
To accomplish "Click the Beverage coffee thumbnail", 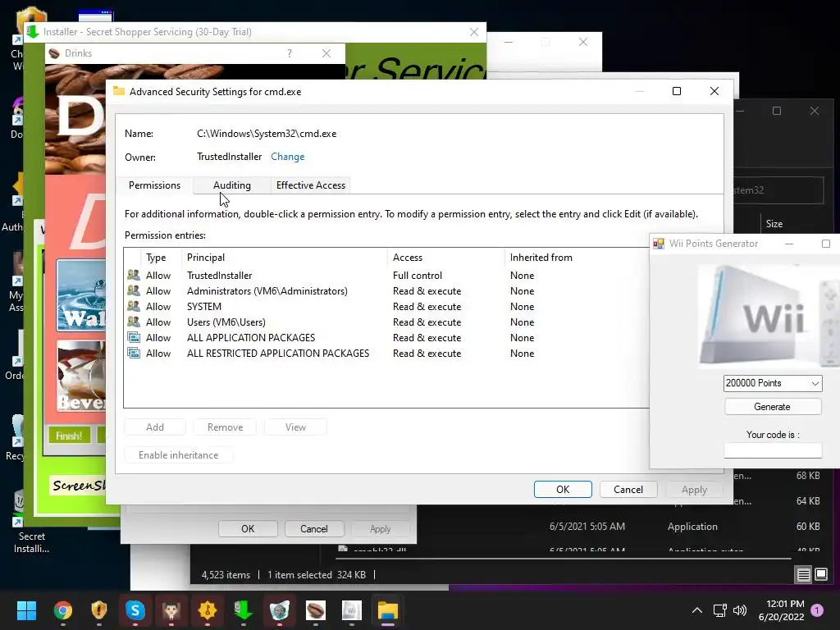I will [82, 376].
